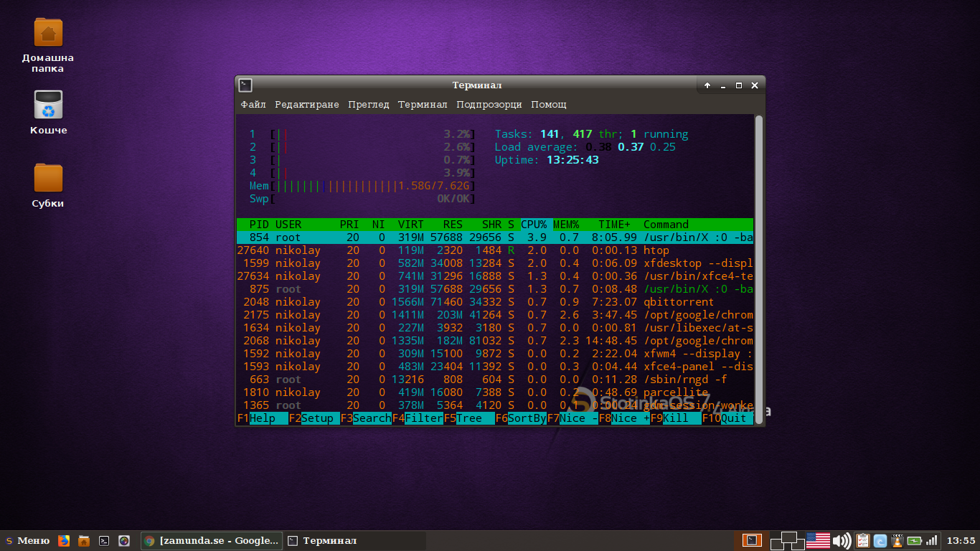Viewport: 980px width, 551px height.
Task: Click F4 Filter in htop
Action: click(x=418, y=418)
